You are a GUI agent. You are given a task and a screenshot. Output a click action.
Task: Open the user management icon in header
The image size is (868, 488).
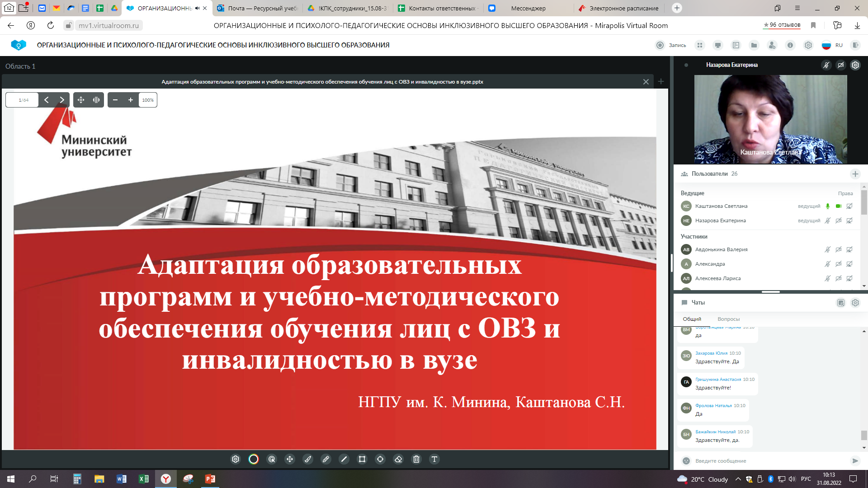click(772, 45)
